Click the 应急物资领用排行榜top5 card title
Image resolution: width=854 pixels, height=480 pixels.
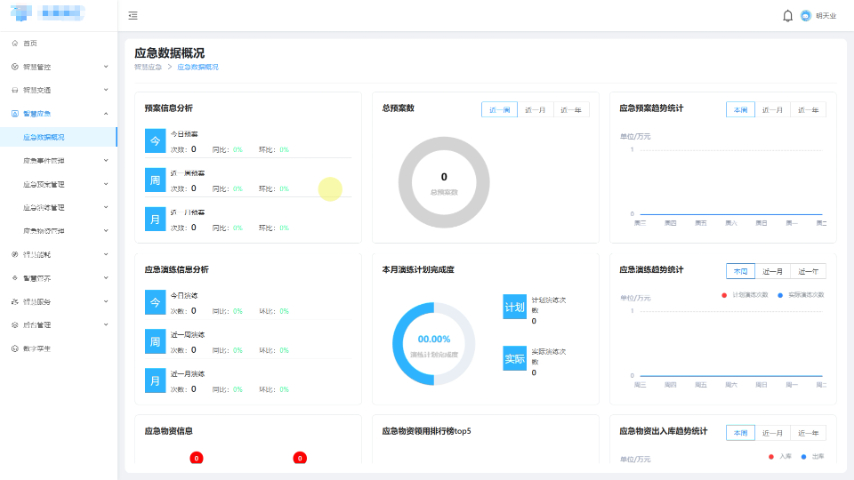(426, 431)
